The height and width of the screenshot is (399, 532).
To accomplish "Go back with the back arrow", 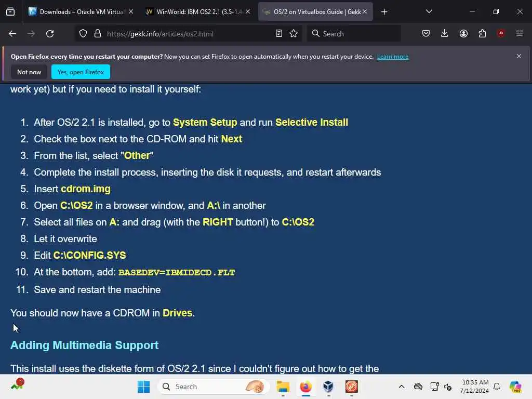I will pos(12,34).
